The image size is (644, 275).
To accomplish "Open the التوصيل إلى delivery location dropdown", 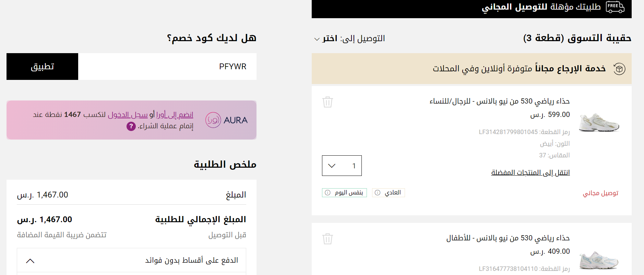I will (350, 38).
